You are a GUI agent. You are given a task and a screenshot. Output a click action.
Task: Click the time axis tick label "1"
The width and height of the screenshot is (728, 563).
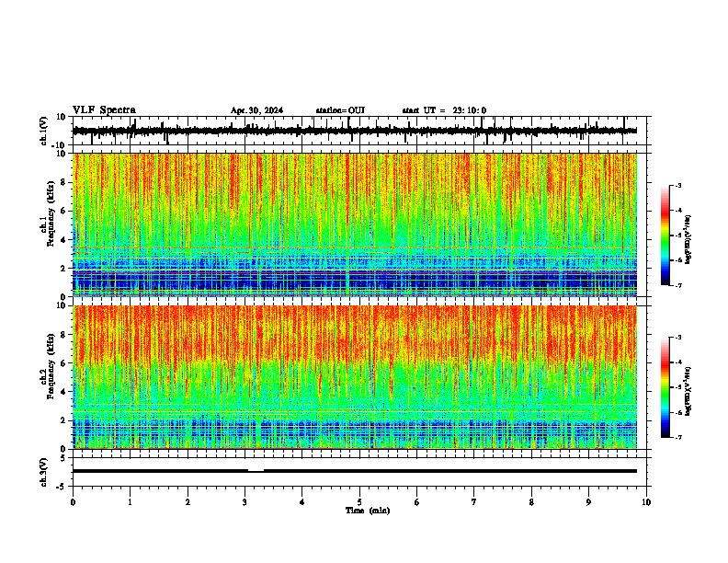click(130, 502)
